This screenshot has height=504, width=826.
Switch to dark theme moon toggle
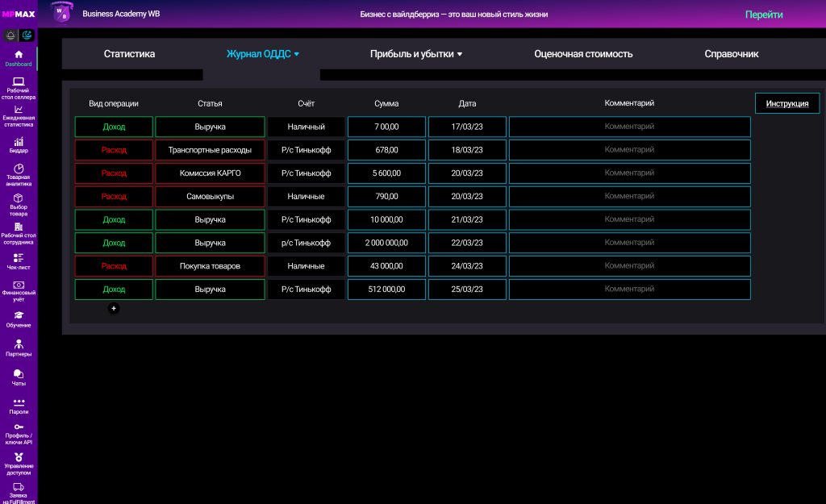27,35
